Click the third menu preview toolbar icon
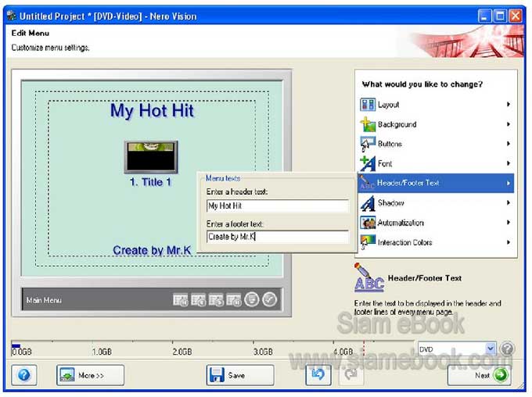Screen dimensions: 532x397 216,299
